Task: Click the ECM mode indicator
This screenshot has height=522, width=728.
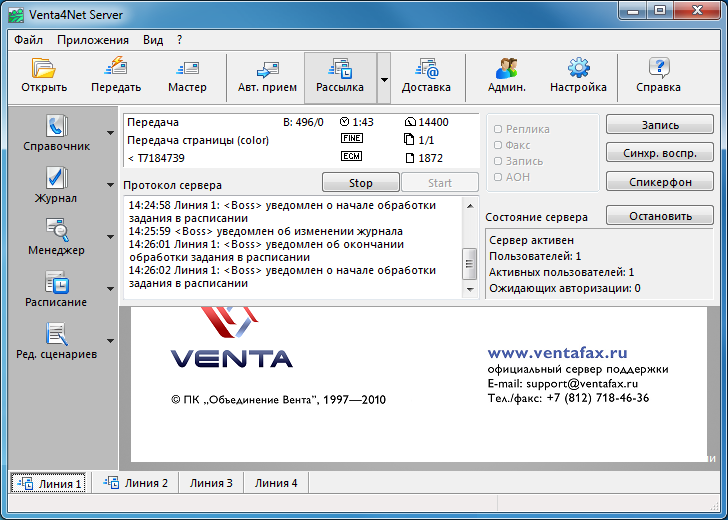Action: (x=351, y=156)
